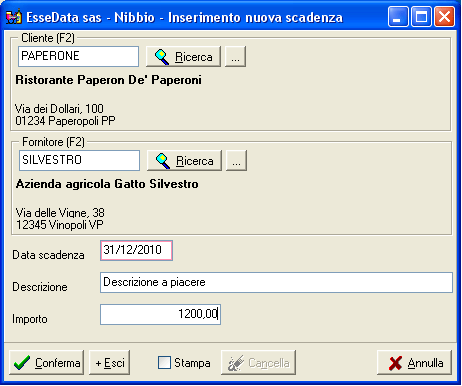Enable the Stampa checkbox
The image size is (462, 386).
click(x=164, y=362)
